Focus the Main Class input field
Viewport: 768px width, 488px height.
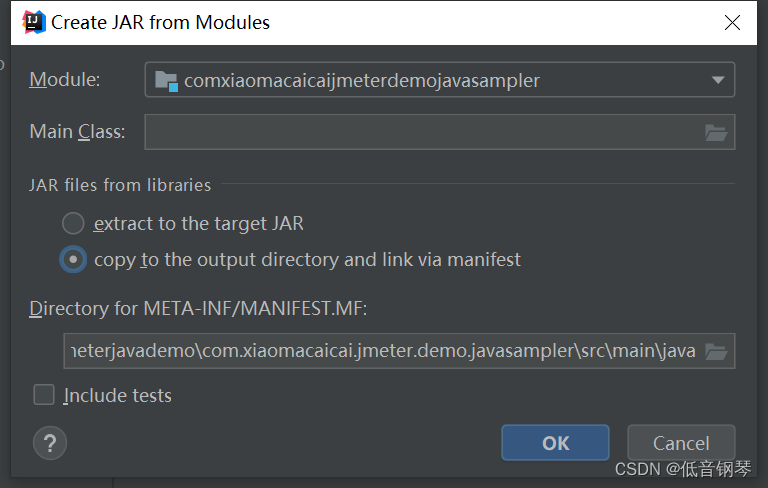440,132
